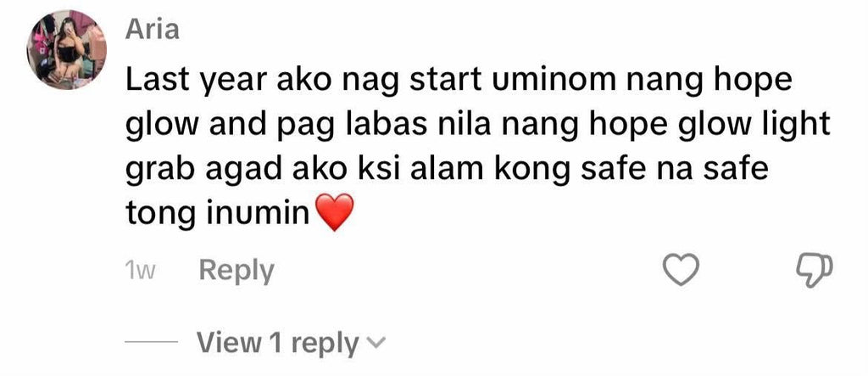
Task: Like Aria's comment with the heart icon
Action: coord(681,271)
